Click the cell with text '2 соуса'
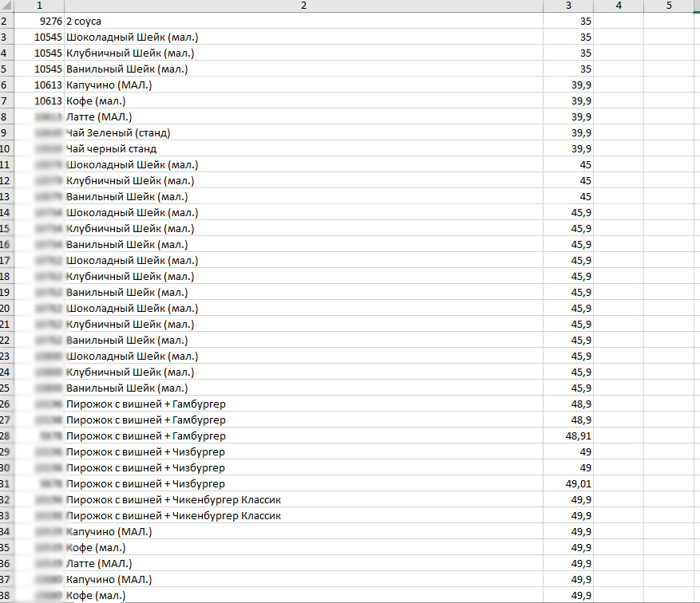This screenshot has height=603, width=700. (x=303, y=21)
